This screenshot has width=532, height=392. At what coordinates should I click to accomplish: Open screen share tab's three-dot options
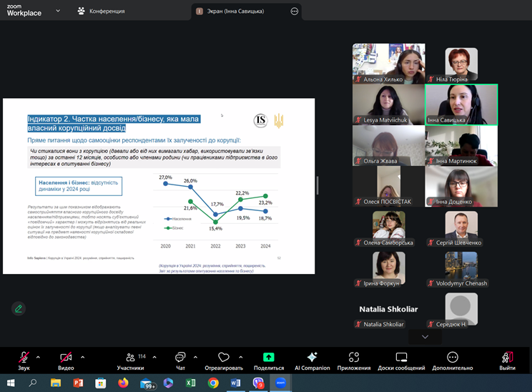pyautogui.click(x=294, y=11)
